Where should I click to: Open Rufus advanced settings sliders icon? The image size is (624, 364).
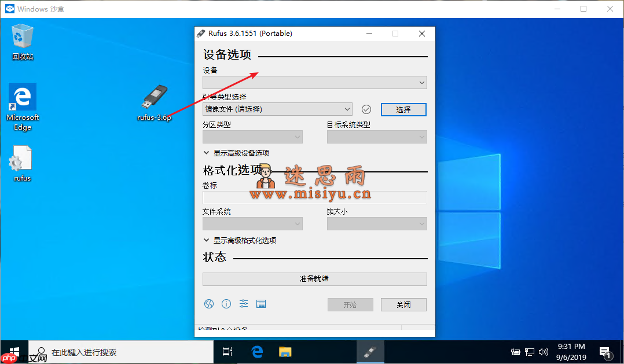pos(243,304)
